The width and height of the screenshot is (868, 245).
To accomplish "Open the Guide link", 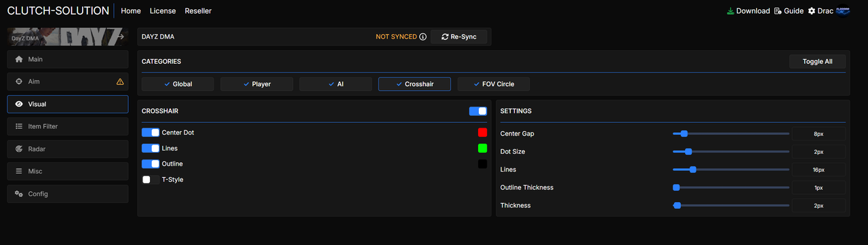I will pyautogui.click(x=793, y=11).
